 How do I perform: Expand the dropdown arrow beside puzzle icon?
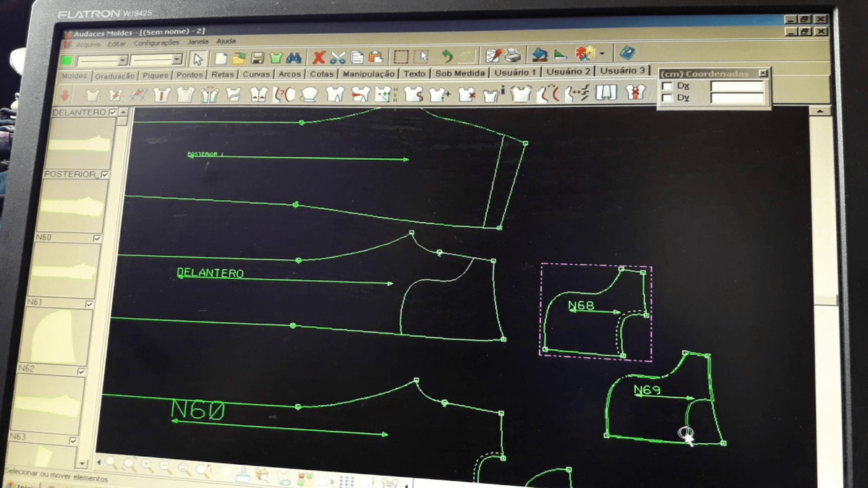(602, 53)
